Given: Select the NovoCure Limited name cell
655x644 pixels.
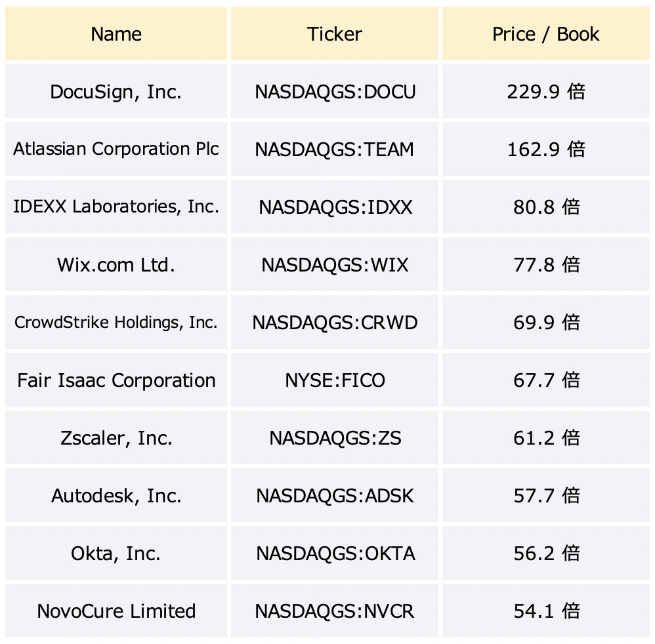Looking at the screenshot, I should (116, 611).
